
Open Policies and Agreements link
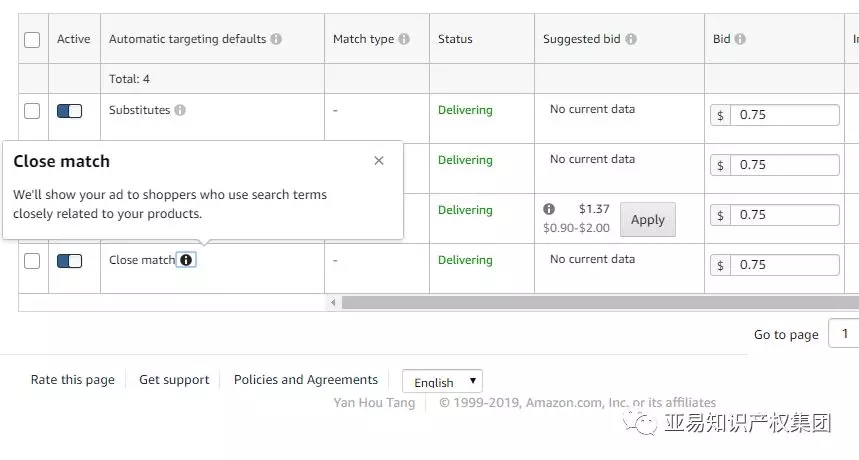click(x=306, y=380)
